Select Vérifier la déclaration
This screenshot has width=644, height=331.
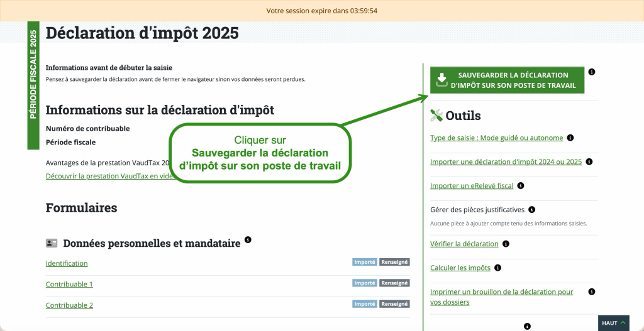pos(464,244)
